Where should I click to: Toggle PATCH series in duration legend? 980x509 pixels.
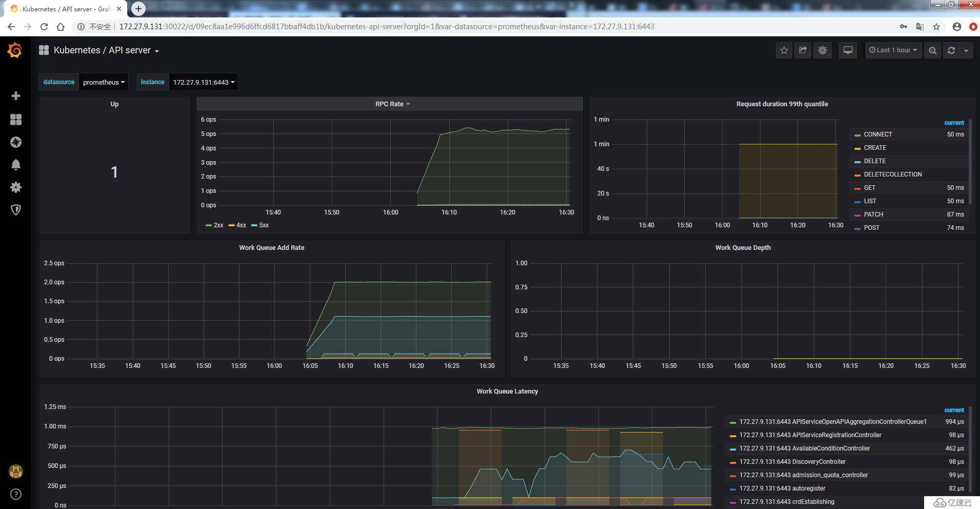[873, 214]
